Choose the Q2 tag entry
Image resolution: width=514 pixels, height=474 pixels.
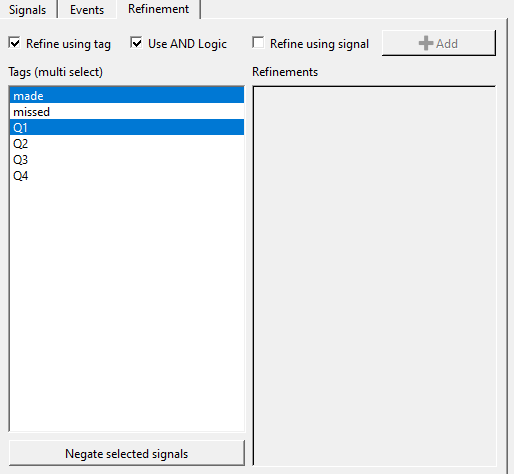pyautogui.click(x=127, y=143)
